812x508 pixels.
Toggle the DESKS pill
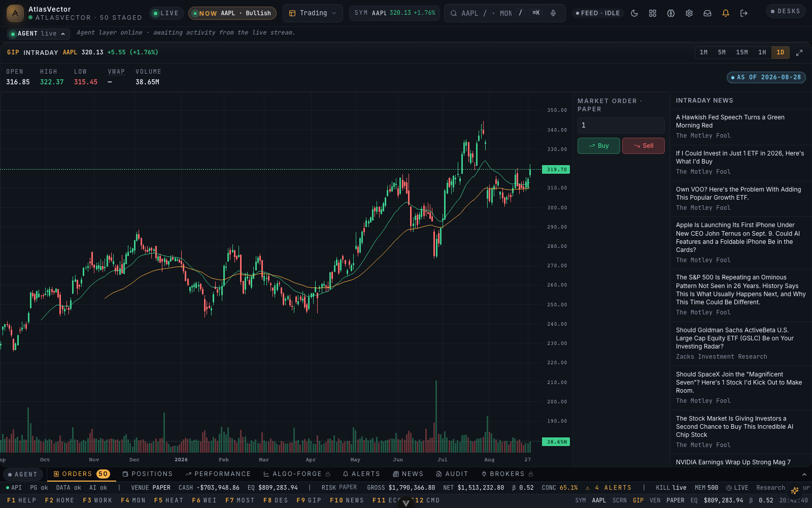(785, 11)
